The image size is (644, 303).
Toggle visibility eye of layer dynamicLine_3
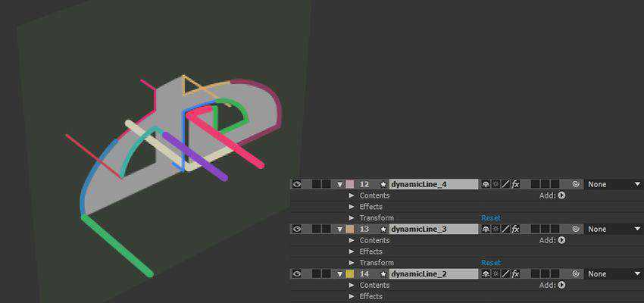pyautogui.click(x=297, y=229)
